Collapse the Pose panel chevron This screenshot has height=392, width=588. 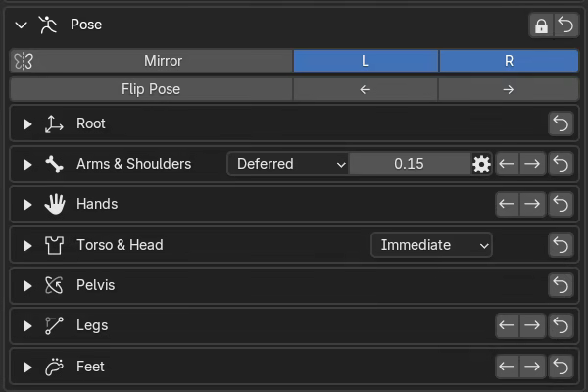[x=21, y=25]
